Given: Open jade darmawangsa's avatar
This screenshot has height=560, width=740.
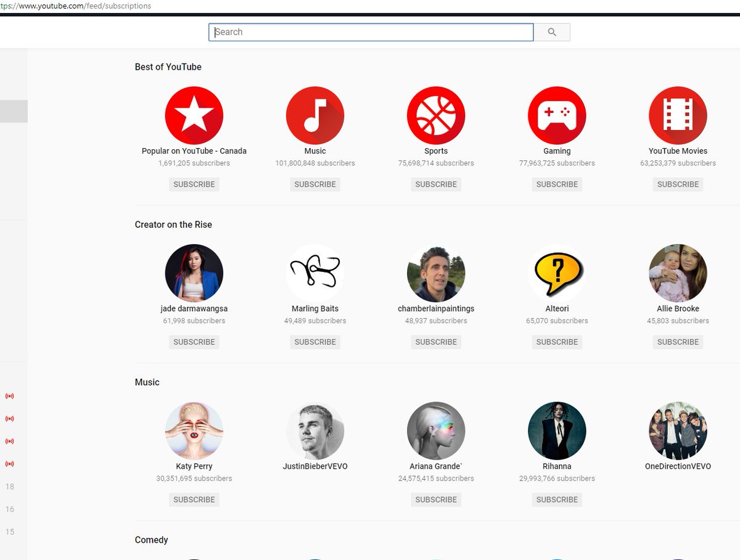Looking at the screenshot, I should [194, 273].
